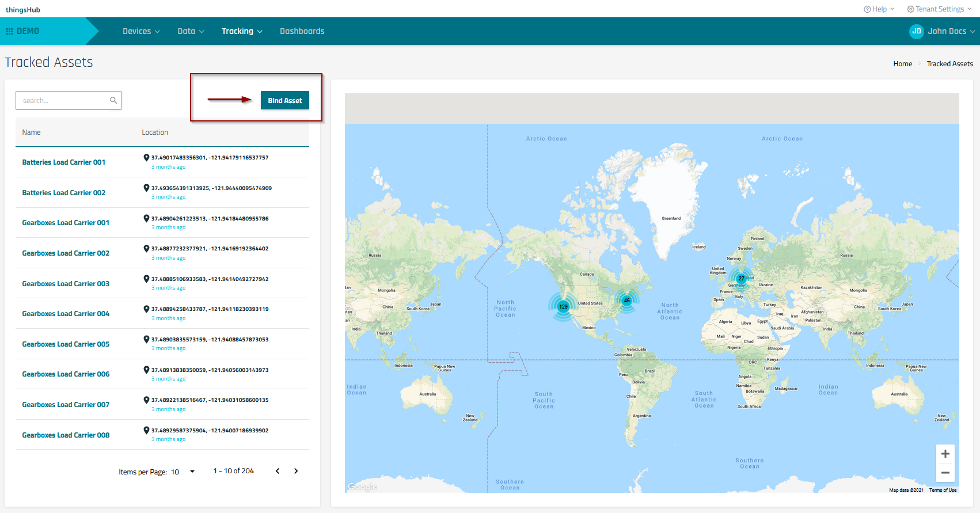Click the Home breadcrumb link
The image size is (980, 513).
902,64
